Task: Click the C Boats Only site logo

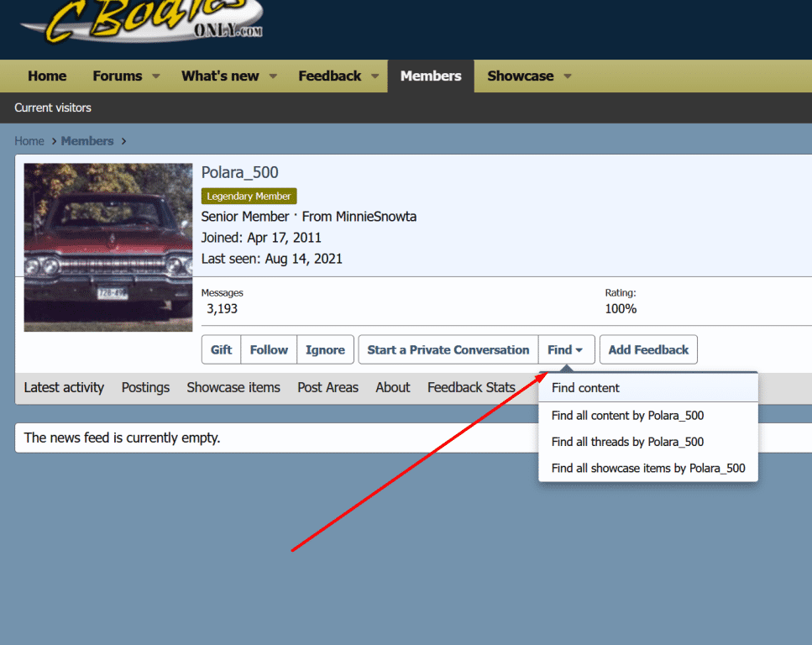Action: coord(143,23)
